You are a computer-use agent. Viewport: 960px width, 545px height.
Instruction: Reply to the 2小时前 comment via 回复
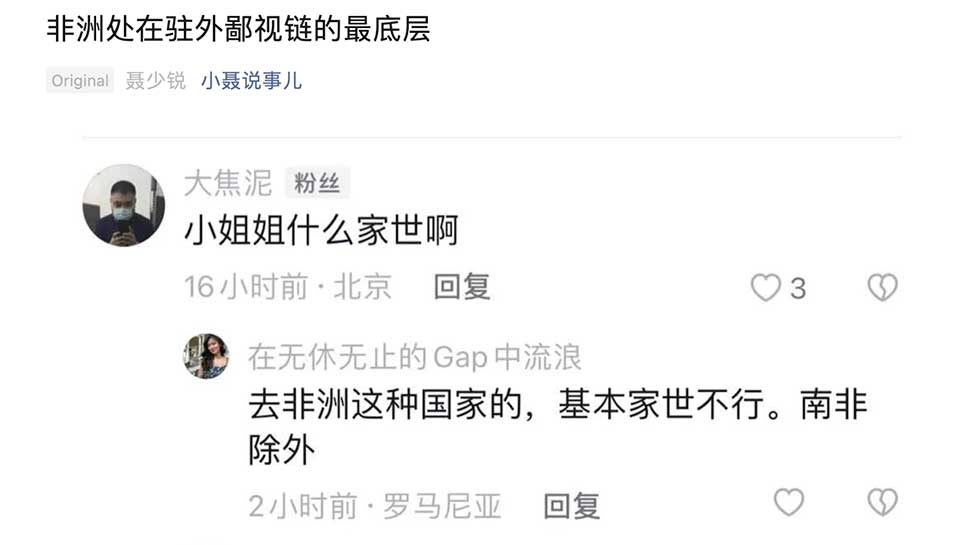point(572,506)
